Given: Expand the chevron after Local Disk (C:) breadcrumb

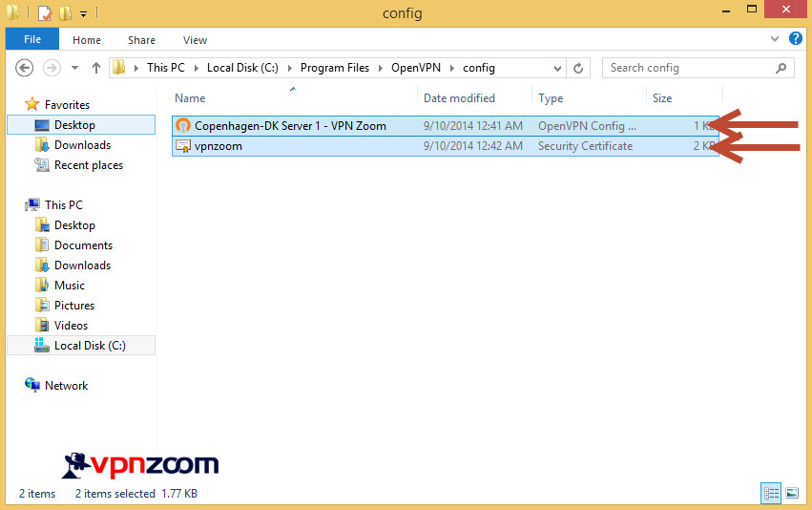Looking at the screenshot, I should 289,68.
